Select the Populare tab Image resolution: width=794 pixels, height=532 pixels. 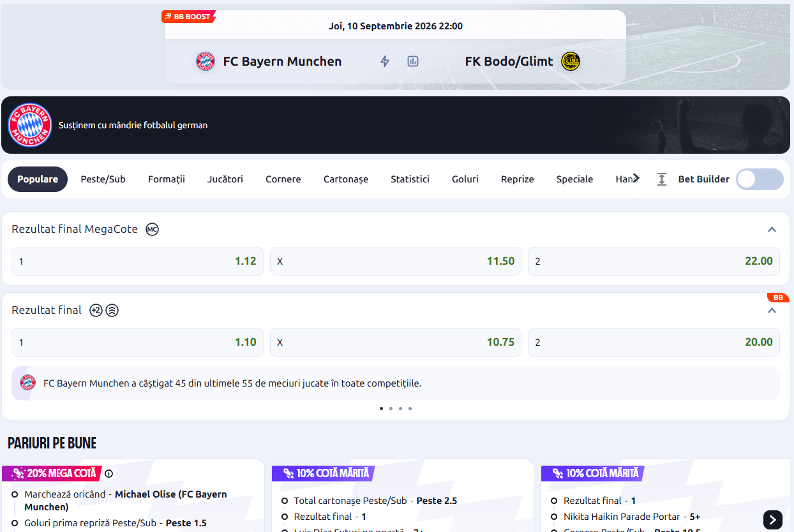(38, 179)
